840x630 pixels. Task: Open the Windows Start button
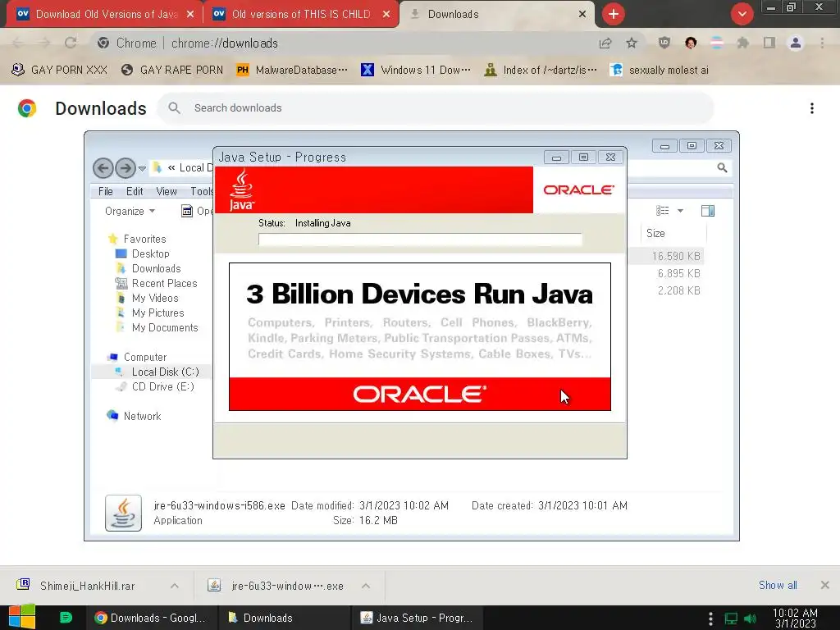coord(22,618)
